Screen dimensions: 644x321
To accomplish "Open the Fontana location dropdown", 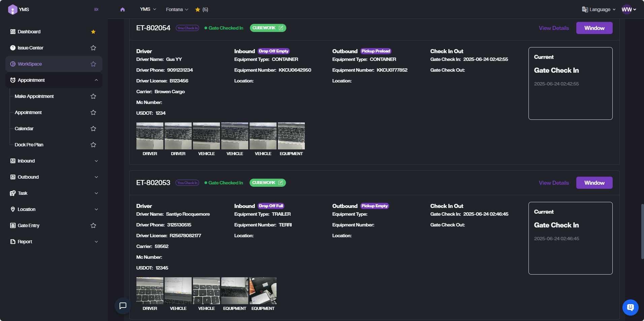I will [x=177, y=9].
